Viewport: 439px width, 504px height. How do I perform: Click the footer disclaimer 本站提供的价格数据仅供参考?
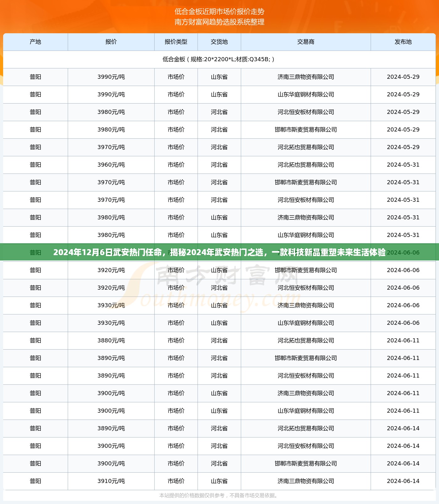(219, 495)
